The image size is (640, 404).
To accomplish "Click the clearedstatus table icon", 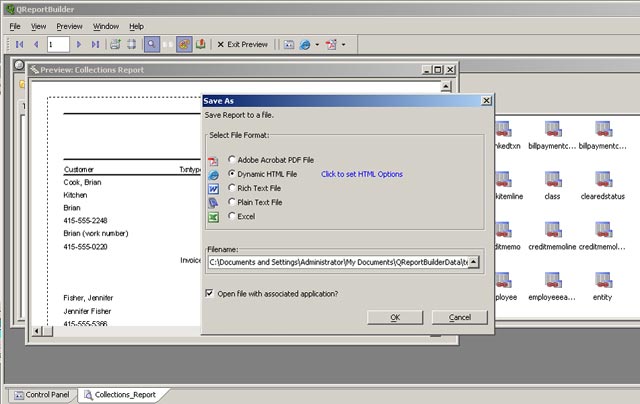I will 603,179.
